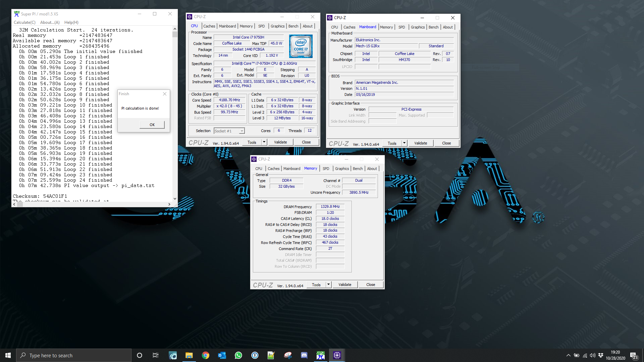Image resolution: width=644 pixels, height=362 pixels.
Task: Click the CPU-Z Memory window title icon
Action: (254, 159)
